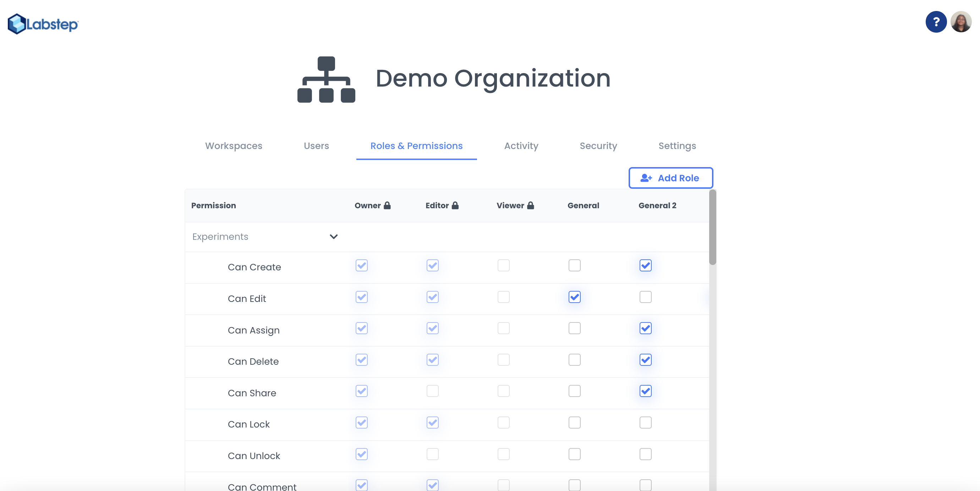Image resolution: width=980 pixels, height=491 pixels.
Task: Click the add-user icon in Add Role
Action: coord(646,178)
